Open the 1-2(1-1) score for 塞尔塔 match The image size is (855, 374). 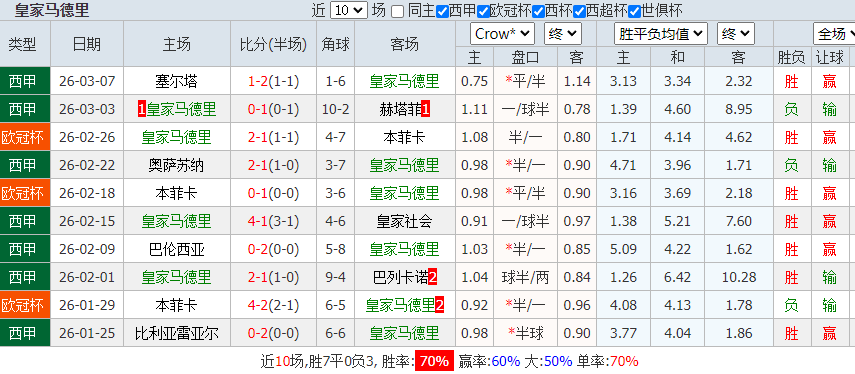pos(273,82)
